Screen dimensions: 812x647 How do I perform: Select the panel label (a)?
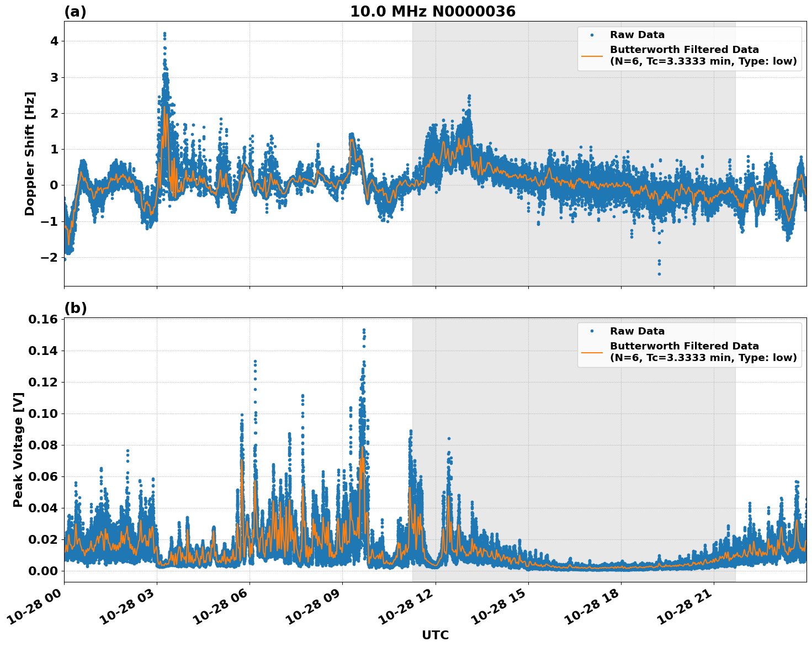coord(75,10)
